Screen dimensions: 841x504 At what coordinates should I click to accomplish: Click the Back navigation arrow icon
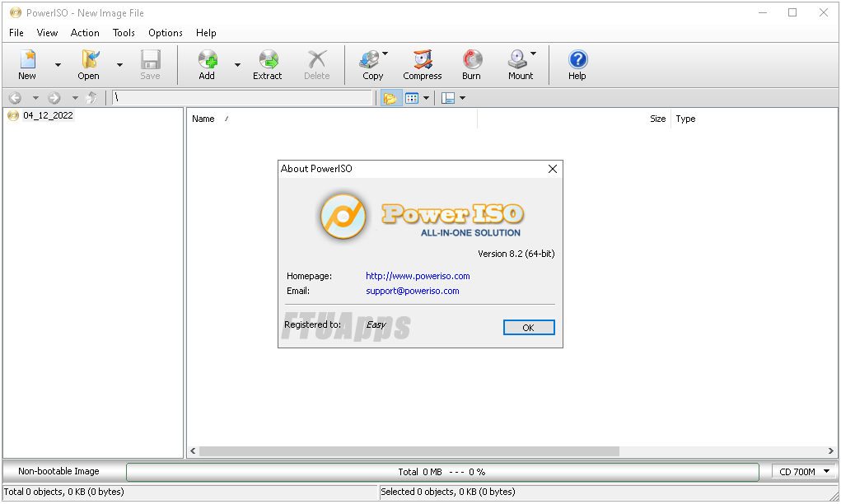(15, 97)
